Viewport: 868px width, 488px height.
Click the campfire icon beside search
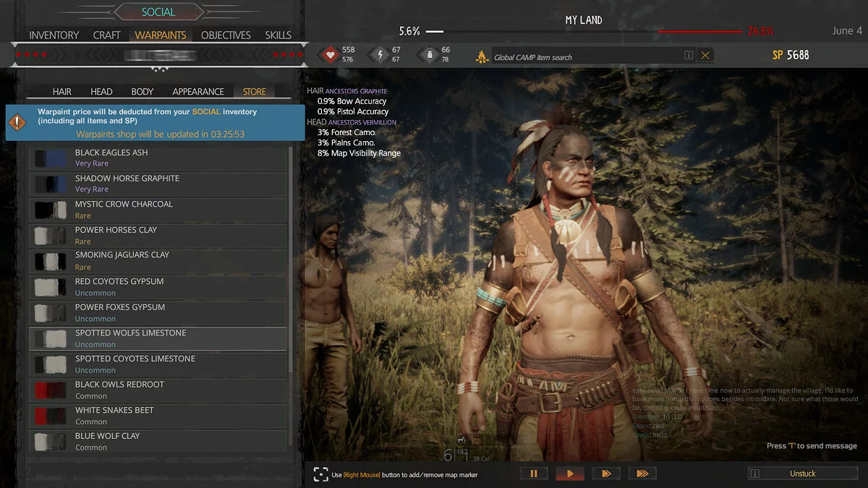pos(482,56)
